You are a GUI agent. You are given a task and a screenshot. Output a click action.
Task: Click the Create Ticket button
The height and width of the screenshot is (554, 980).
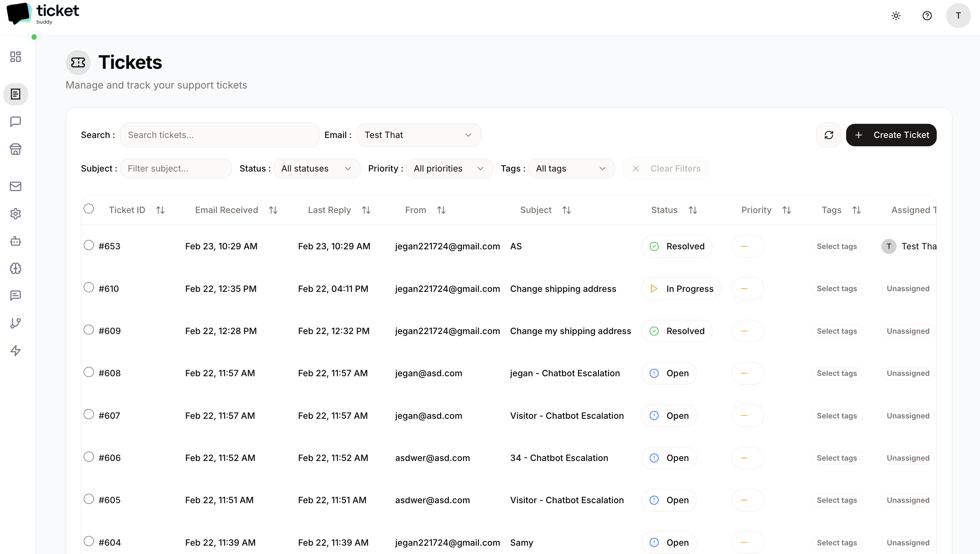(891, 135)
